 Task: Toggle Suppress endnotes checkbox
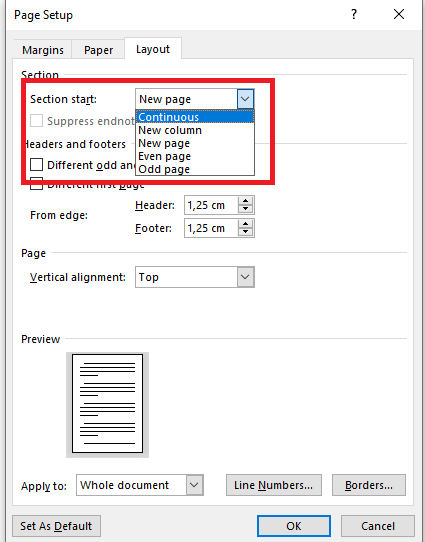(x=36, y=121)
